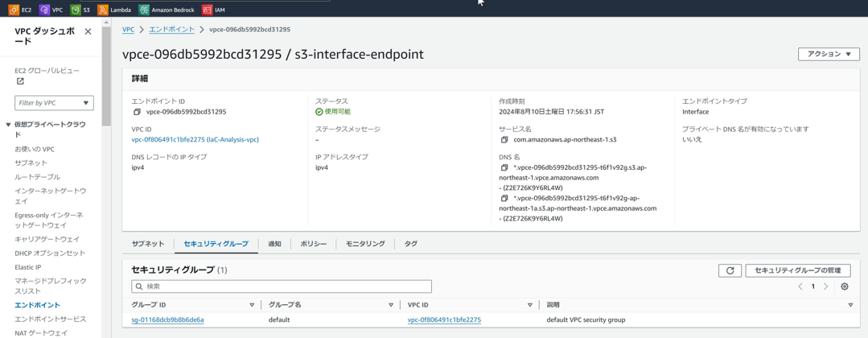This screenshot has width=868, height=338.
Task: Open the モニタリング tab
Action: (365, 244)
